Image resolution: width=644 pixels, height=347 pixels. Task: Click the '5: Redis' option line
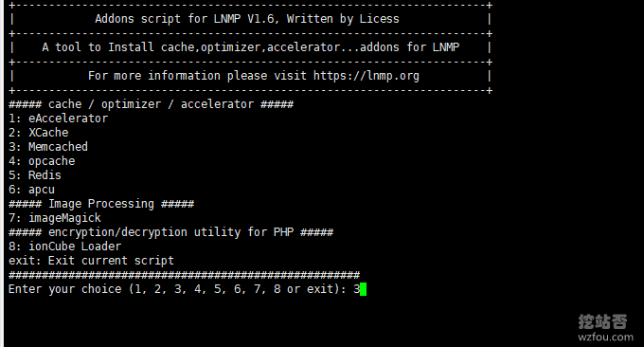pos(35,175)
